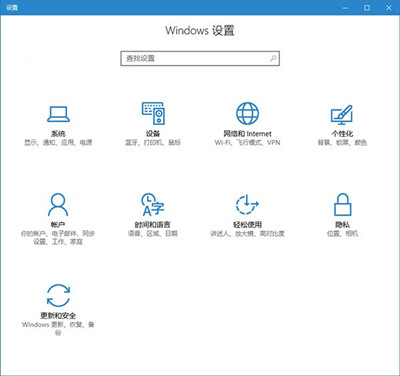Click the 时间和语言 label
Viewport: 400px width, 376px height.
[153, 225]
